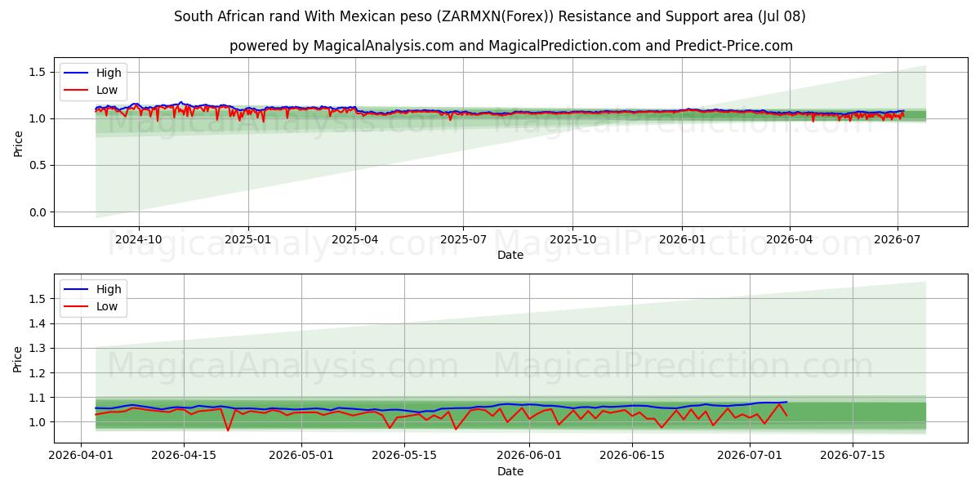Click the 'Price' y-axis label of bottom chart
The height and width of the screenshot is (490, 980).
click(x=18, y=359)
